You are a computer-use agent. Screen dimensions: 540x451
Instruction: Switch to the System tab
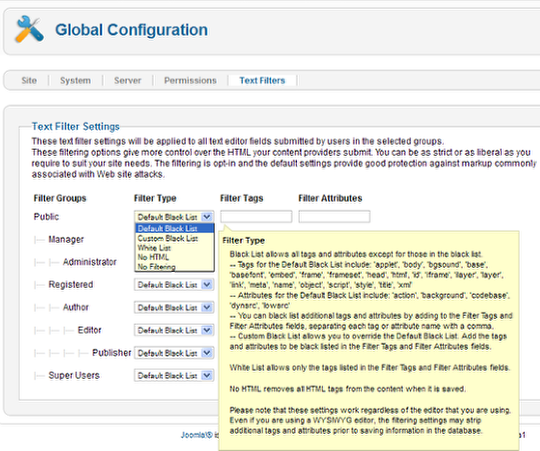coord(75,81)
